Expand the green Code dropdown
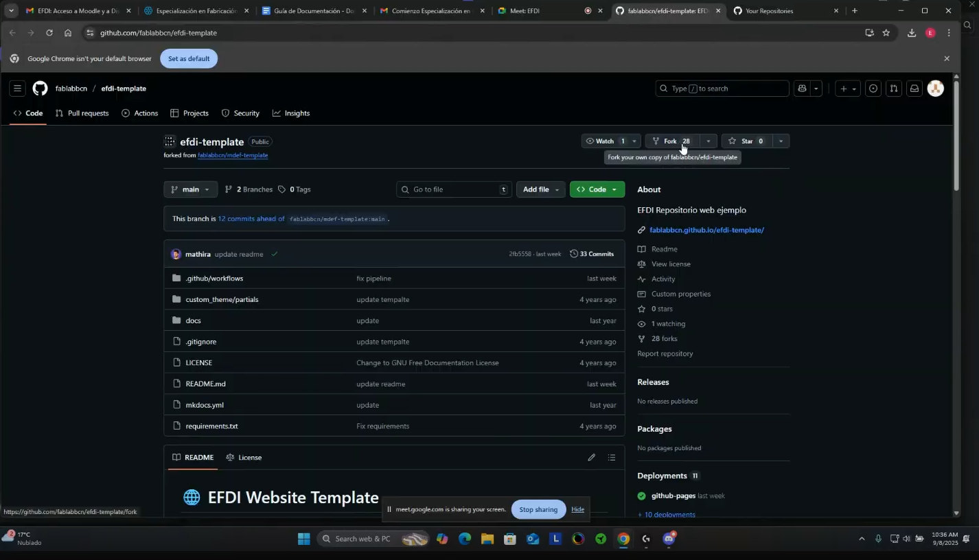979x560 pixels. coord(597,189)
